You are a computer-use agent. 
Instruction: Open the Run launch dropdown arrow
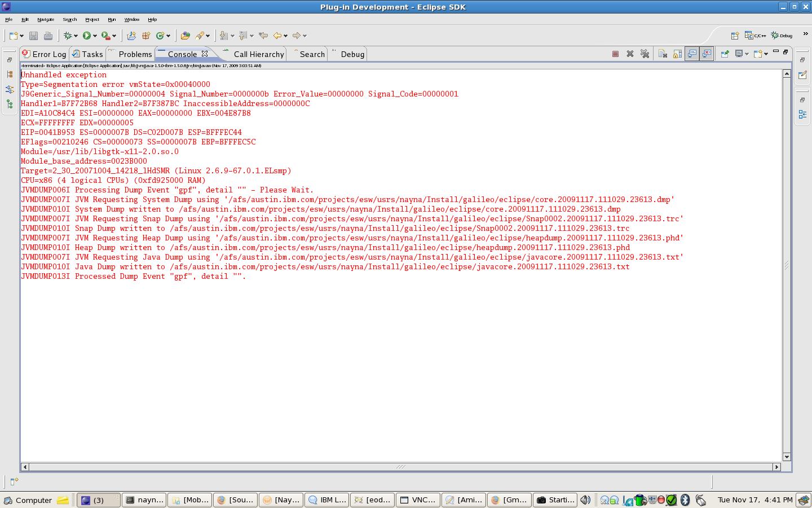pos(95,36)
